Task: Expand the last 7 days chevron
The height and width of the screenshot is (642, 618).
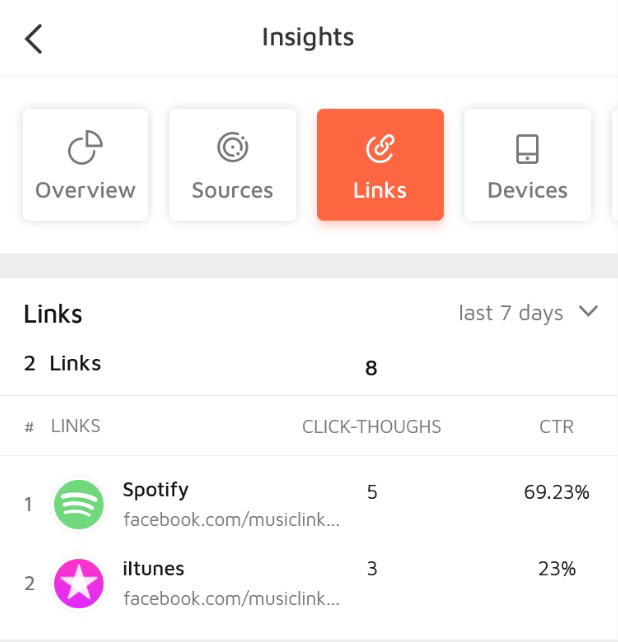Action: pos(588,312)
